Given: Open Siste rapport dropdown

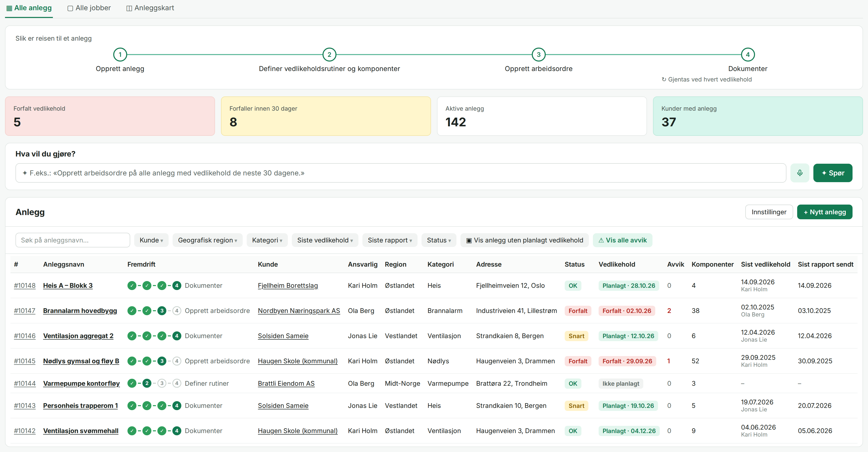Looking at the screenshot, I should (x=390, y=240).
